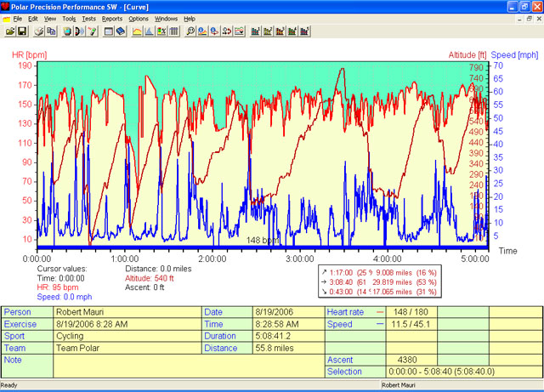Click the Copy icon in toolbar

pos(51,31)
